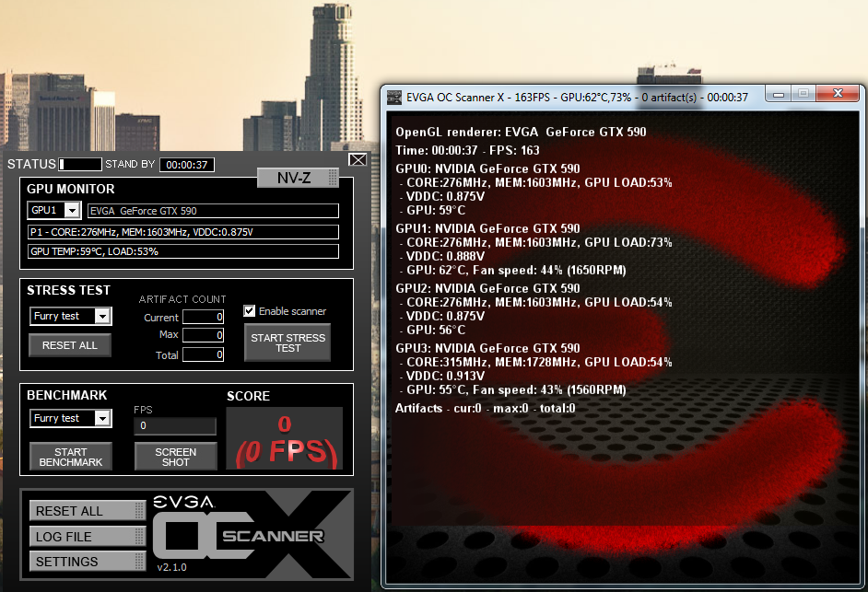Click Reset All in bottom panel

[x=88, y=512]
